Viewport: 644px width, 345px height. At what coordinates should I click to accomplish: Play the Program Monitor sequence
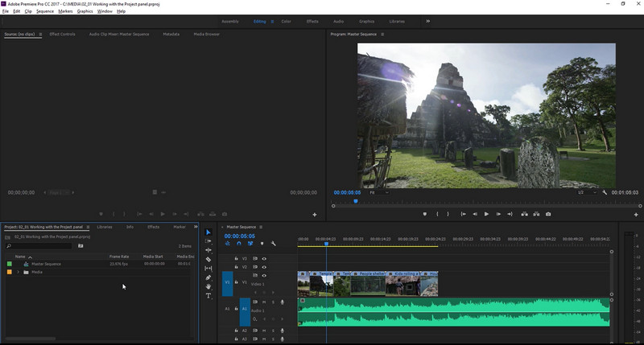pyautogui.click(x=486, y=214)
